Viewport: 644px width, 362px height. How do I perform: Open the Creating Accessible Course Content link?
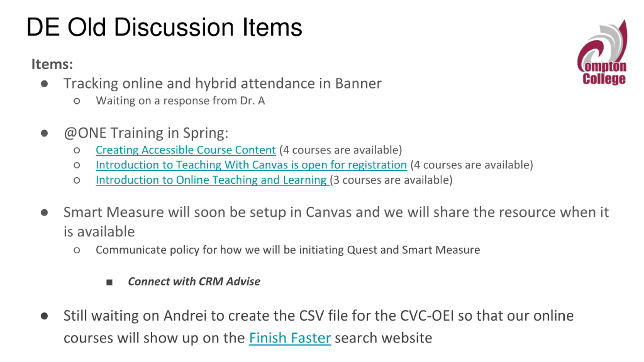pos(186,150)
